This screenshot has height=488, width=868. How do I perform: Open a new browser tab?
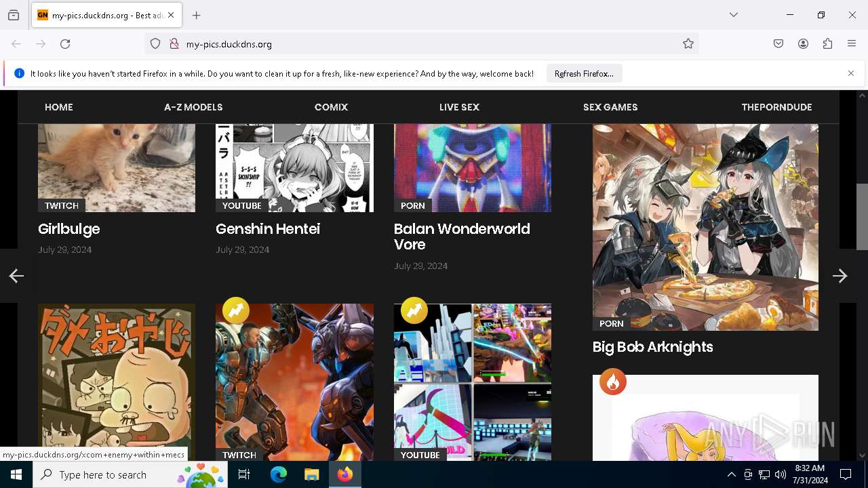197,15
